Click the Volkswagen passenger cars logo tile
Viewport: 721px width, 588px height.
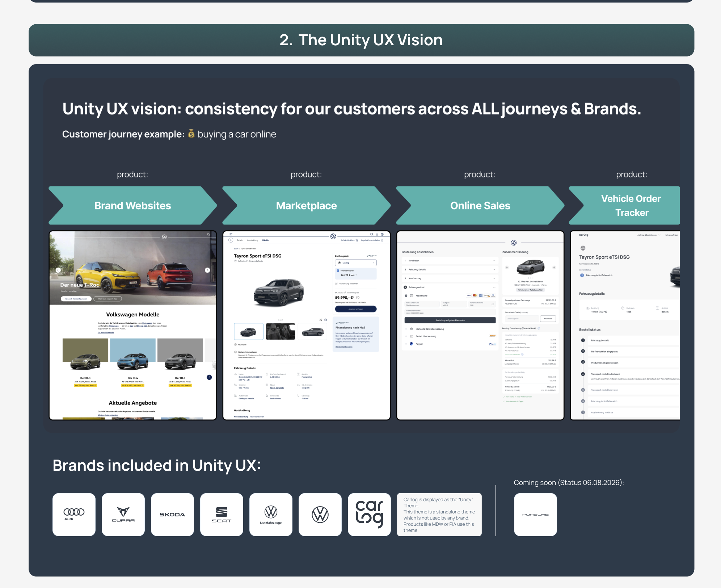[320, 514]
